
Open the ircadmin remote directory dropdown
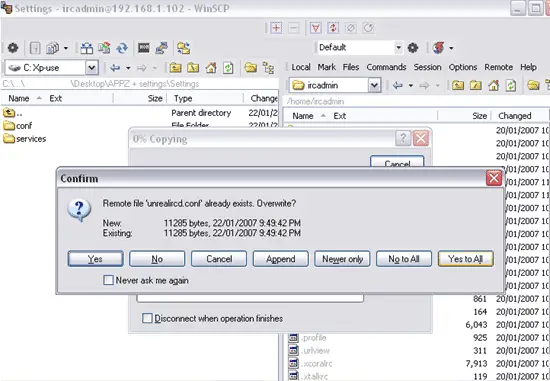374,85
